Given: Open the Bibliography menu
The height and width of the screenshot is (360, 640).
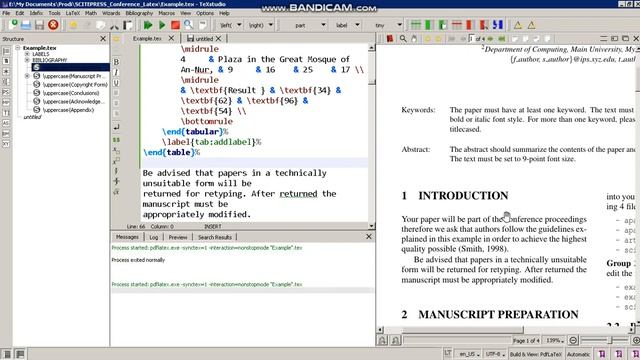Looking at the screenshot, I should click(139, 13).
